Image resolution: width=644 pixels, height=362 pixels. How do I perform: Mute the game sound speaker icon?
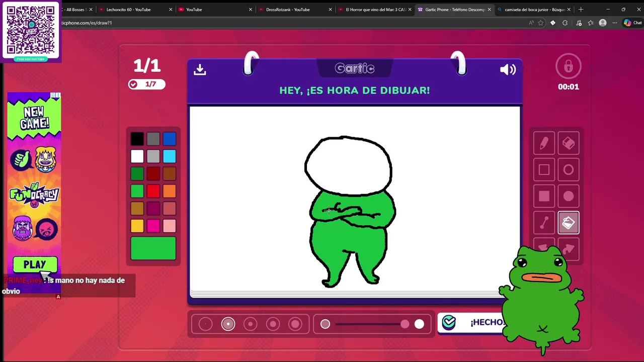[x=508, y=69]
